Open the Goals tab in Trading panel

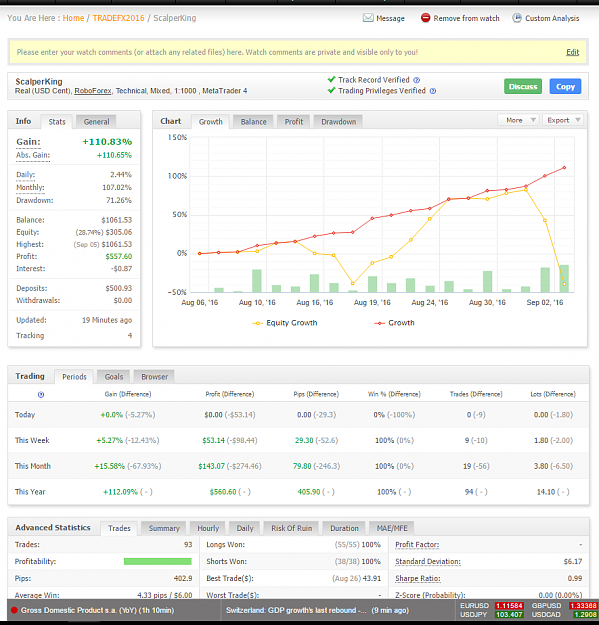coord(114,377)
